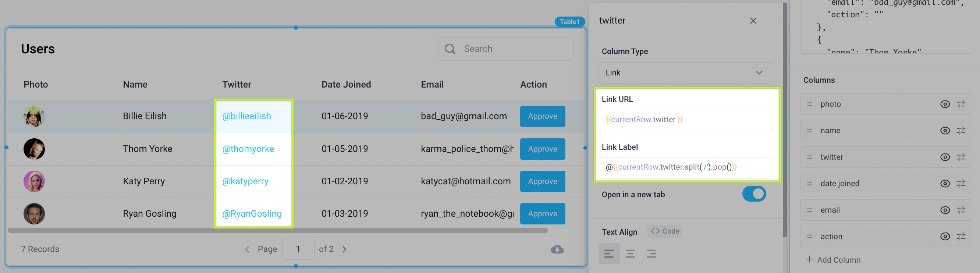Click the search magnifier icon in Users table
This screenshot has width=980, height=273.
tap(450, 49)
